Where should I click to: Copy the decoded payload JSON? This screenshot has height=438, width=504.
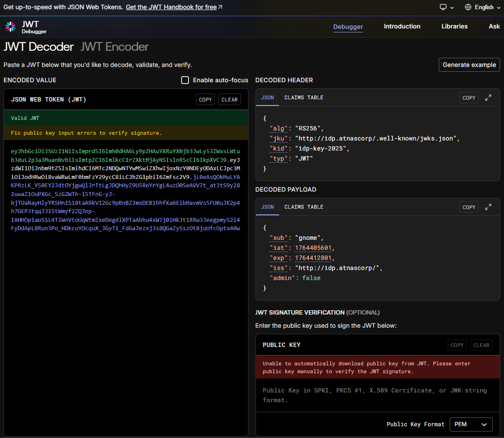coord(469,207)
